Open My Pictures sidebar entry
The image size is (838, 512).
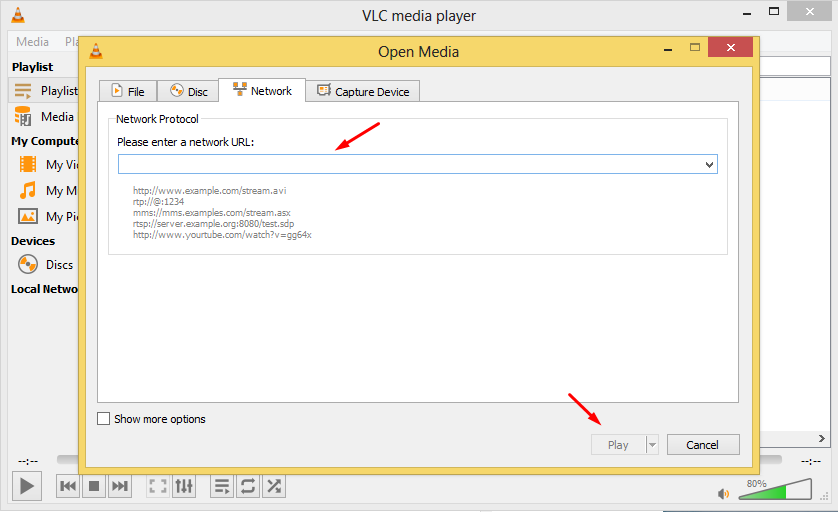pyautogui.click(x=48, y=216)
